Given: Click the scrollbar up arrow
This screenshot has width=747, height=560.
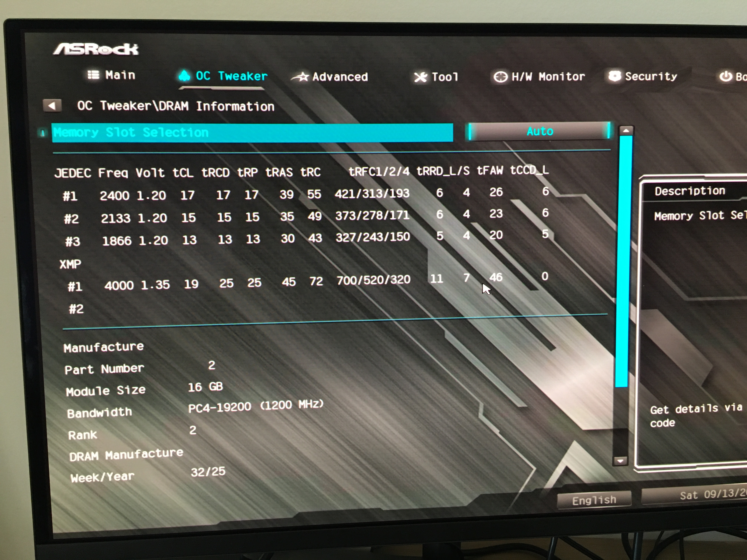Looking at the screenshot, I should click(626, 131).
